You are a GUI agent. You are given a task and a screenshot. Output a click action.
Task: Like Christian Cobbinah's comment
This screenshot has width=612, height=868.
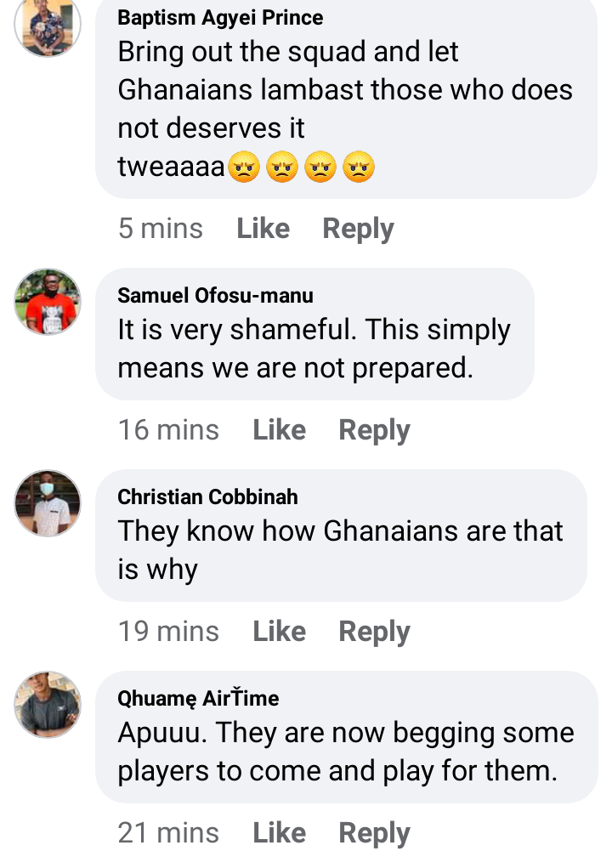click(x=279, y=632)
